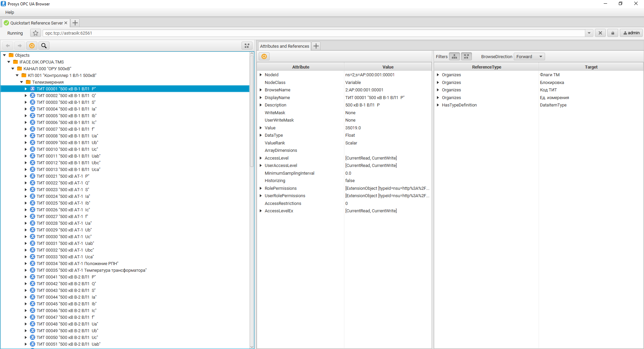
Task: Toggle the hierarchical references filter
Action: point(454,56)
